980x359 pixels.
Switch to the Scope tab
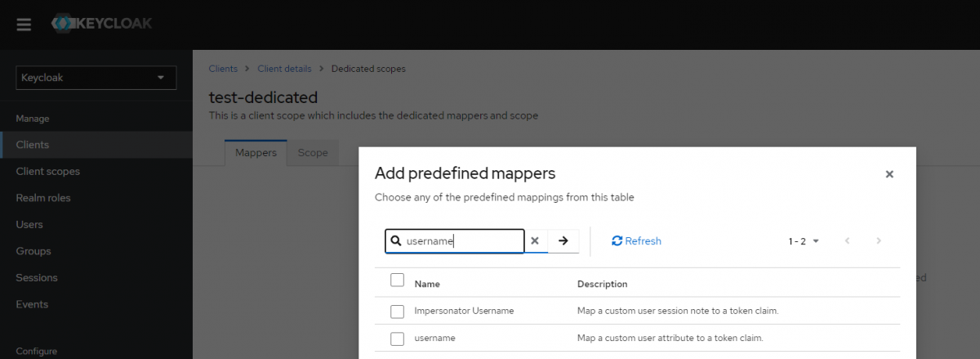(x=313, y=153)
